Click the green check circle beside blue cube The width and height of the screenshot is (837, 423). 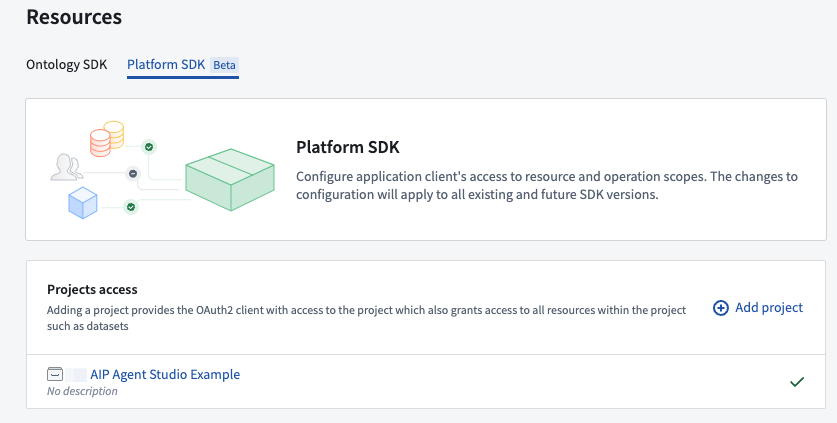131,207
